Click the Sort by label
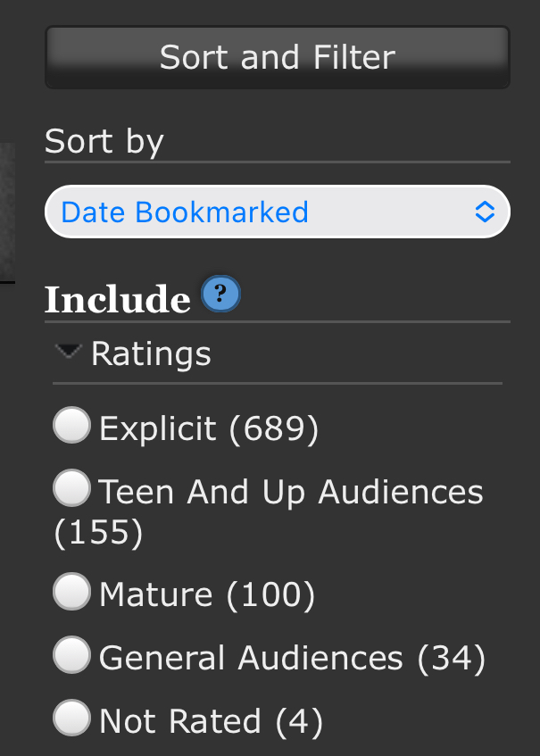 coord(104,142)
